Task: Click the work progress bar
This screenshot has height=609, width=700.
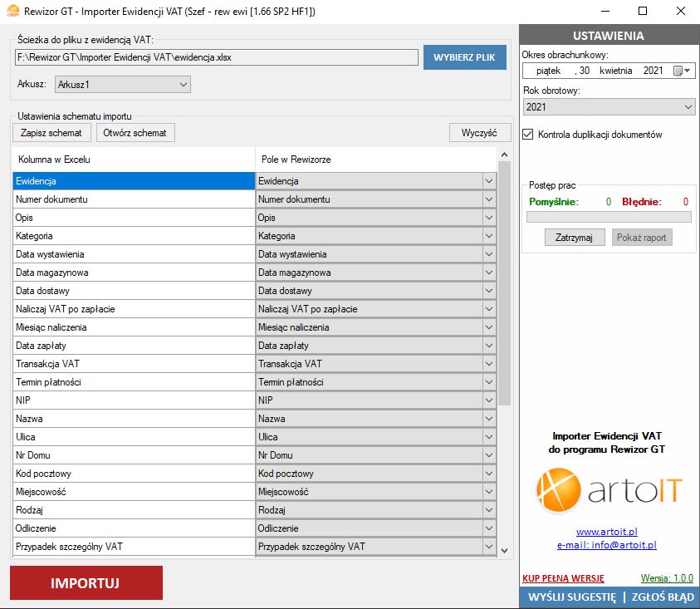Action: (609, 217)
